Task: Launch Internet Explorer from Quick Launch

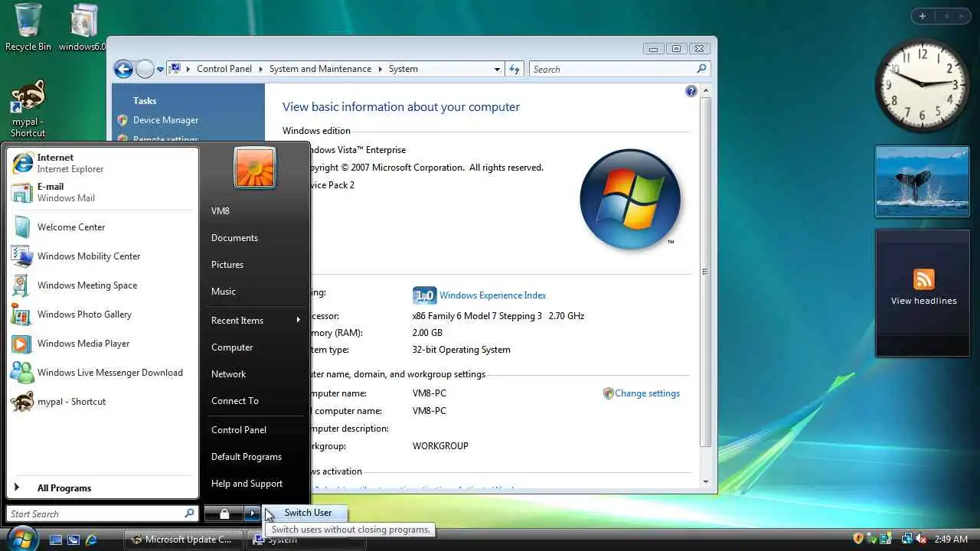Action: pyautogui.click(x=92, y=540)
